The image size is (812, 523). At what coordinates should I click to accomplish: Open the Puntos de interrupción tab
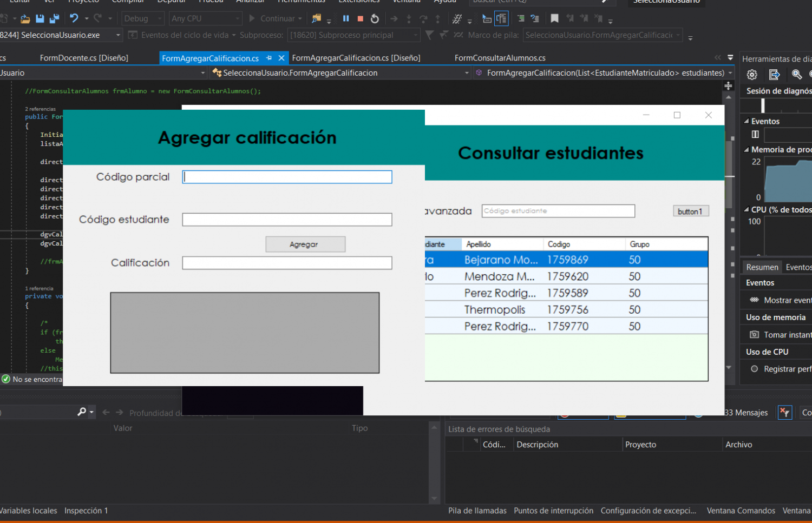click(x=553, y=511)
